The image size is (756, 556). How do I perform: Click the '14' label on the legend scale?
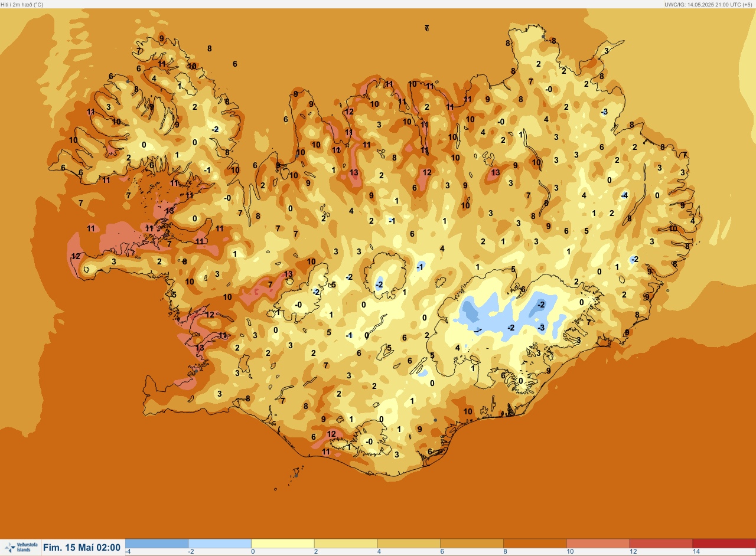coord(696,552)
